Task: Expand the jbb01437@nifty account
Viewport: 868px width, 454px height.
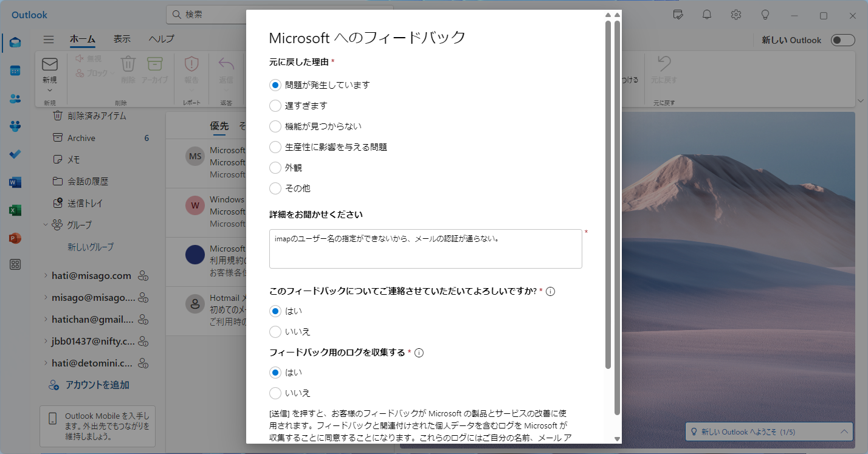Action: pyautogui.click(x=46, y=342)
